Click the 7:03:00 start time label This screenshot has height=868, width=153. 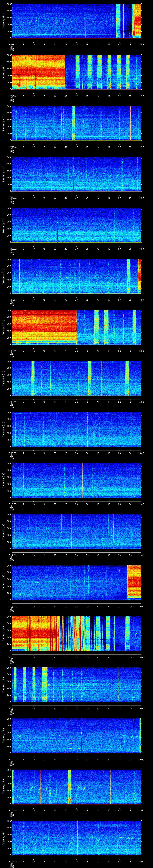coord(12,147)
